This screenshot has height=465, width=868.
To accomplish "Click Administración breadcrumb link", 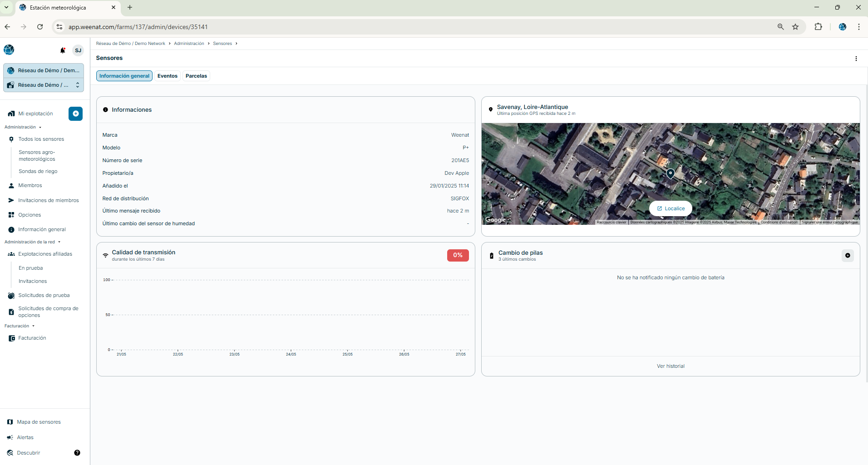I will click(x=189, y=44).
